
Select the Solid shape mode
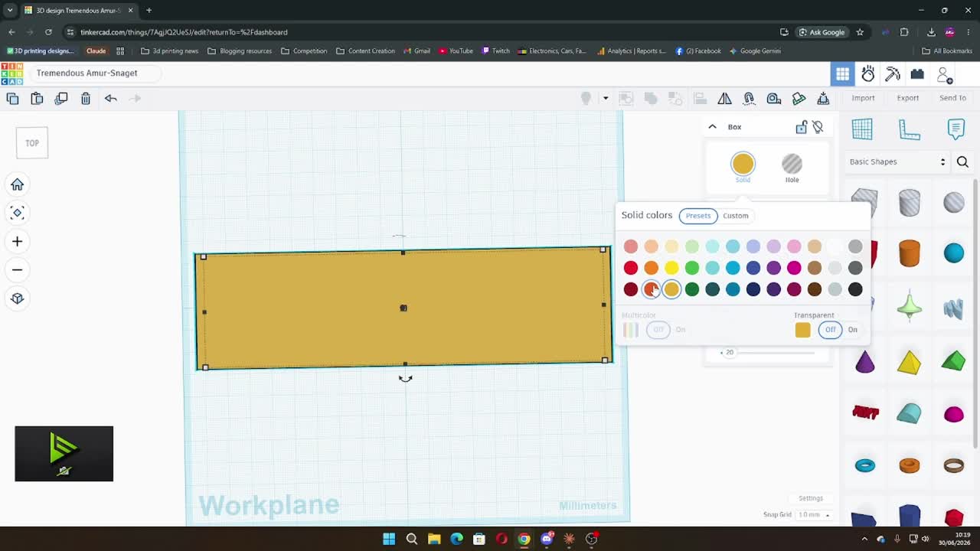point(743,167)
